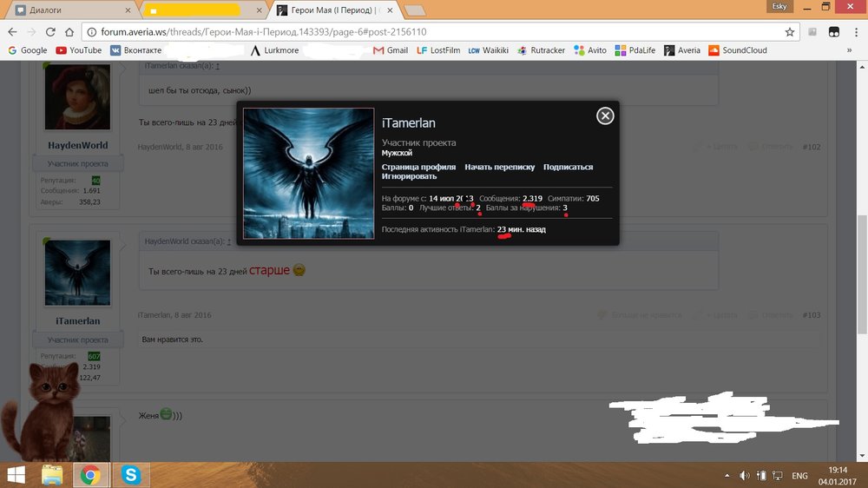Open the YouTube bookmark

pos(78,50)
